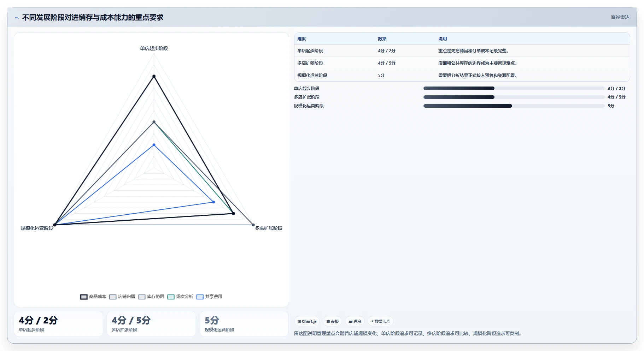Click the table cell reading 4分 / 5分
The height and width of the screenshot is (351, 644).
pos(387,63)
